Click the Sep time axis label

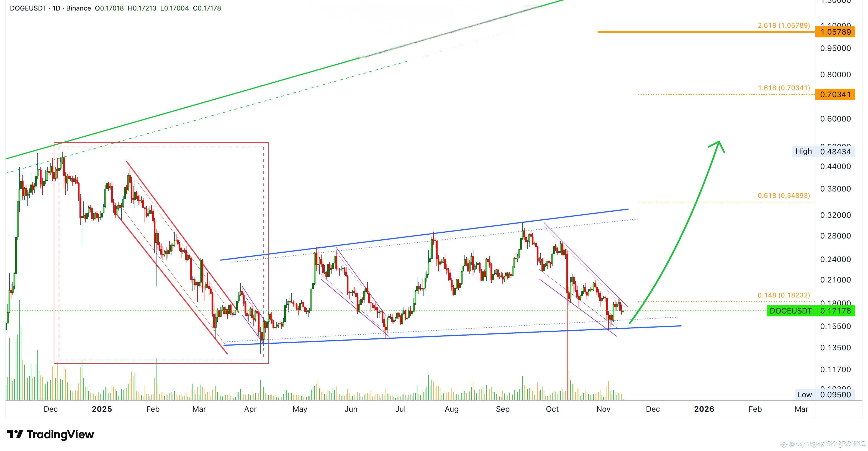503,409
